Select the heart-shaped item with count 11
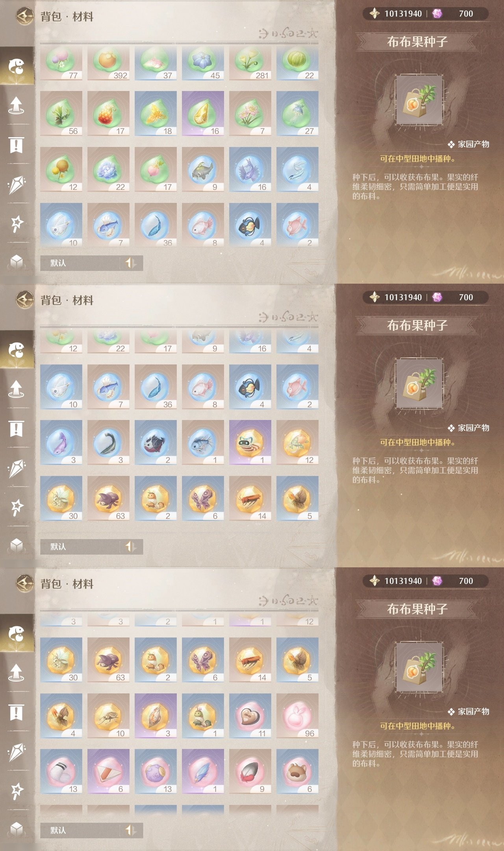The image size is (504, 851). click(250, 716)
